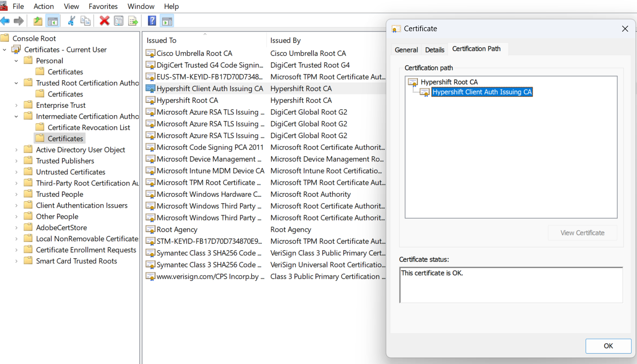Image resolution: width=637 pixels, height=364 pixels.
Task: Click the Root Agency certificate icon
Action: (x=150, y=229)
